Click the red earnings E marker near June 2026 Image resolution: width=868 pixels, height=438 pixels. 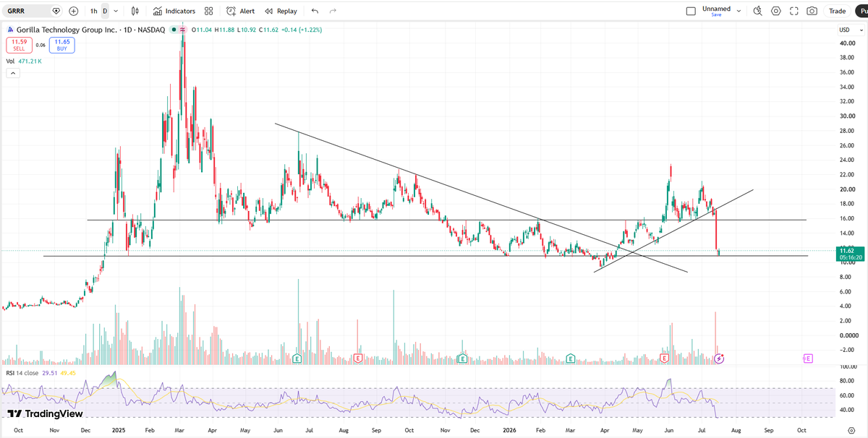(664, 358)
